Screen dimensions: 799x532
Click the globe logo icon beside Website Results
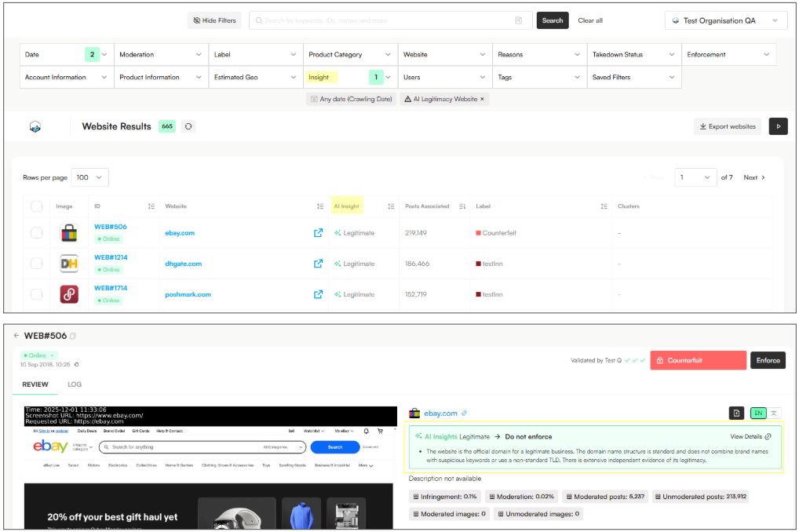point(35,126)
